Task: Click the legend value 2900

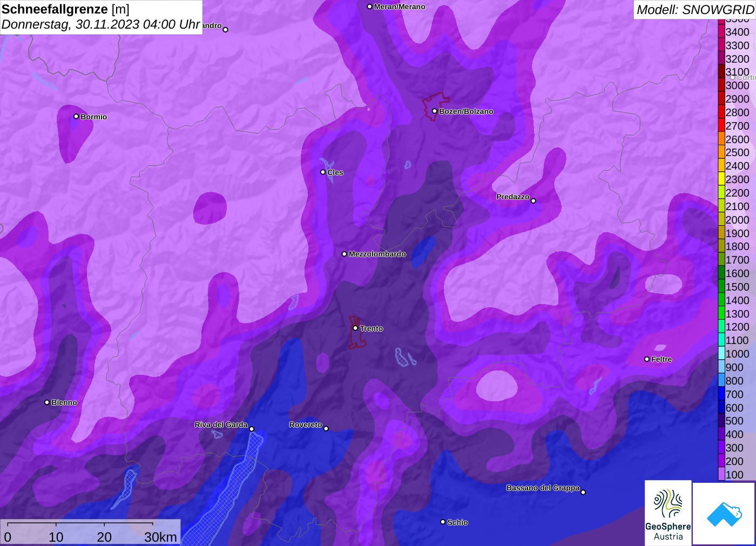Action: click(737, 99)
